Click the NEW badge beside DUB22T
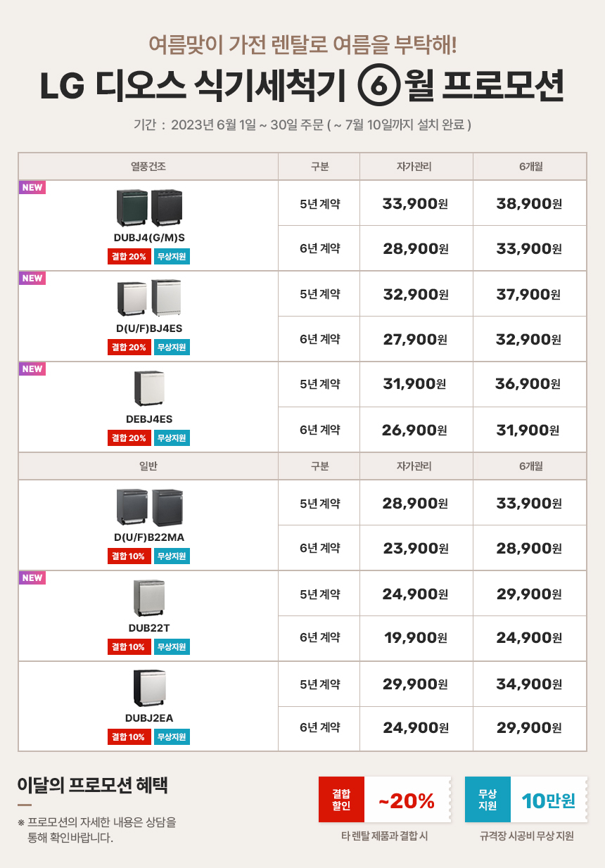The height and width of the screenshot is (868, 605). [32, 578]
